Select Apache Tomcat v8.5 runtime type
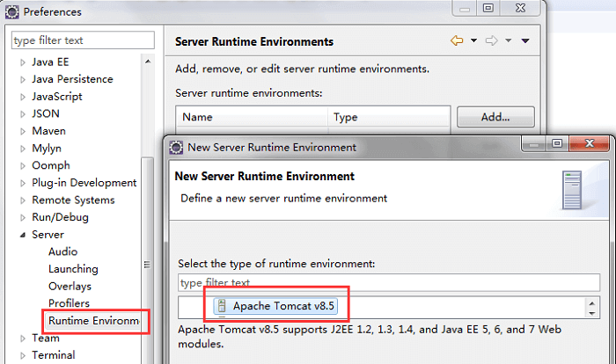The width and height of the screenshot is (616, 364). (283, 307)
